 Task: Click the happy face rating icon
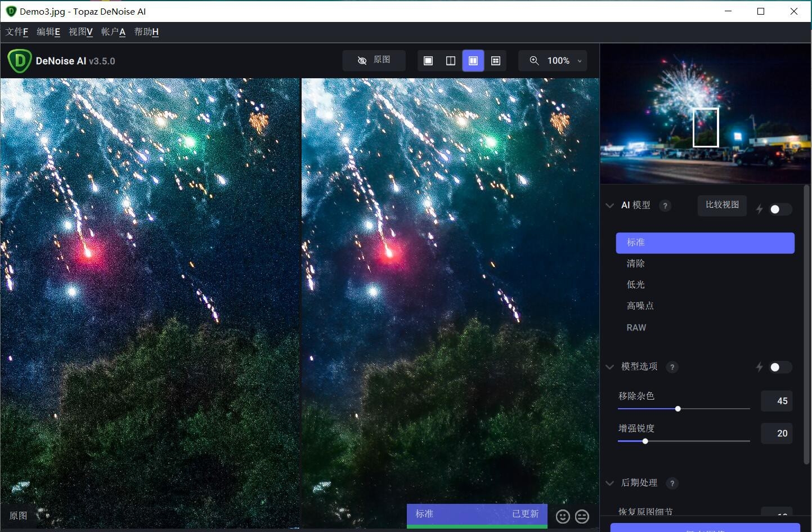tap(563, 516)
